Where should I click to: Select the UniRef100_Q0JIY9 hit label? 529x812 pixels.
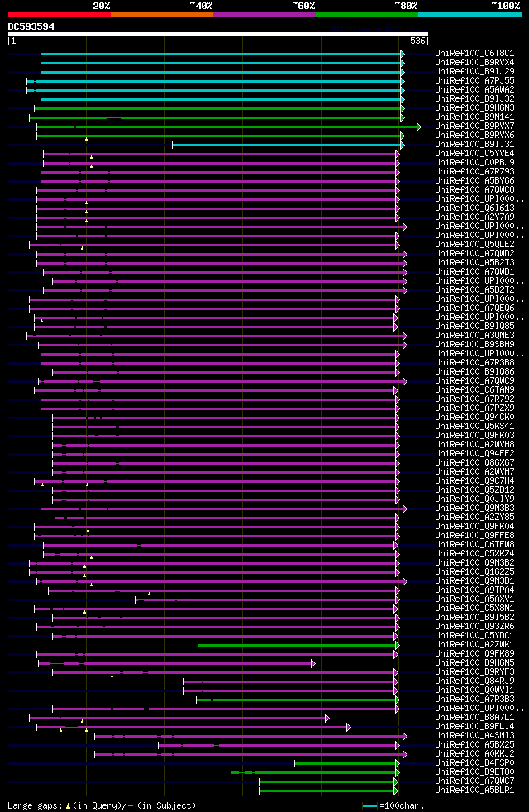[x=474, y=499]
